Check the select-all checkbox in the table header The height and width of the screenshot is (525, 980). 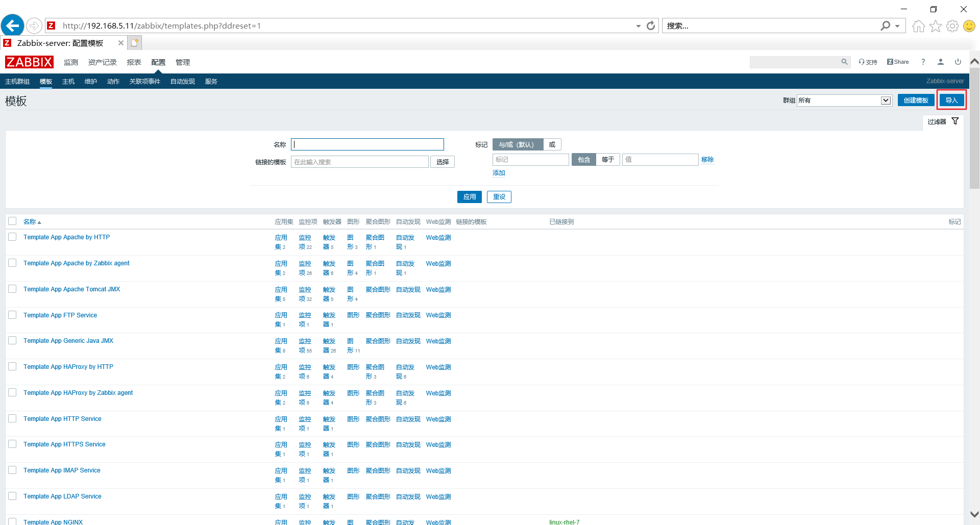pyautogui.click(x=12, y=221)
